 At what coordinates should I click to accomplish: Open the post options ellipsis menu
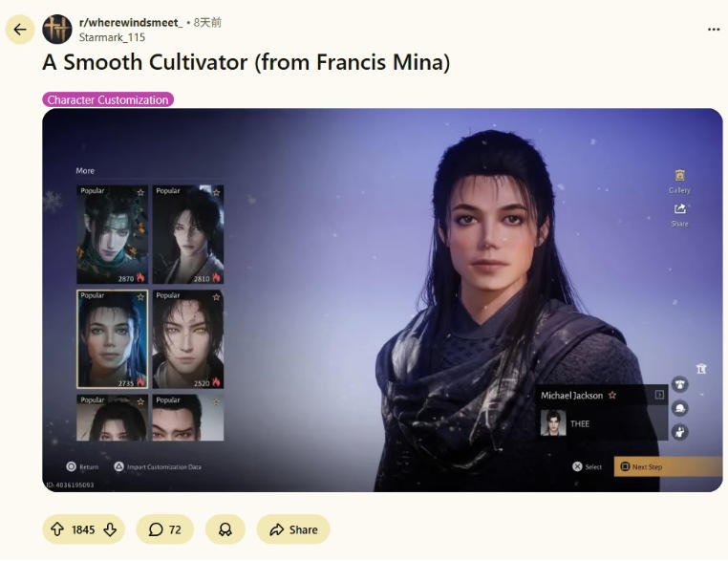(714, 30)
